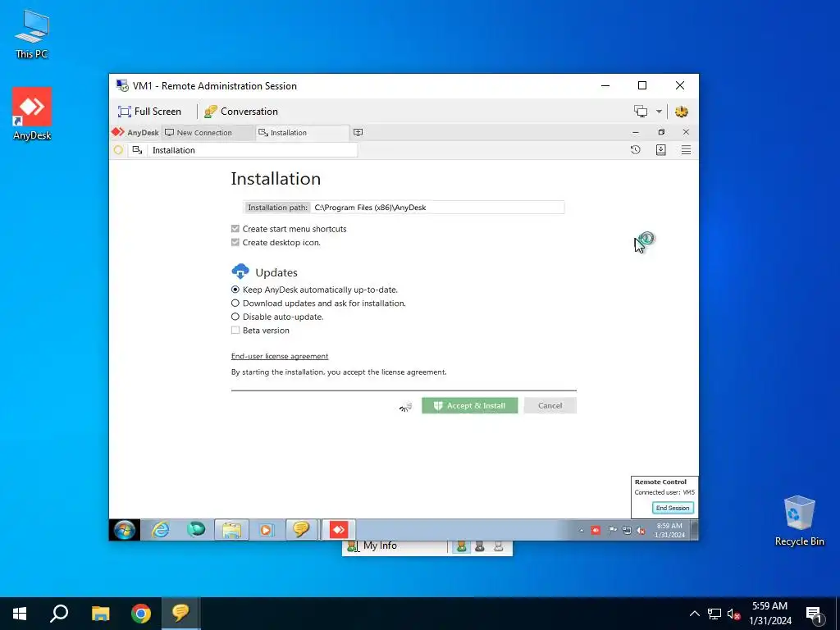Screen dimensions: 840x630
Task: Open AnyDesk desktop shortcut
Action: [32, 113]
